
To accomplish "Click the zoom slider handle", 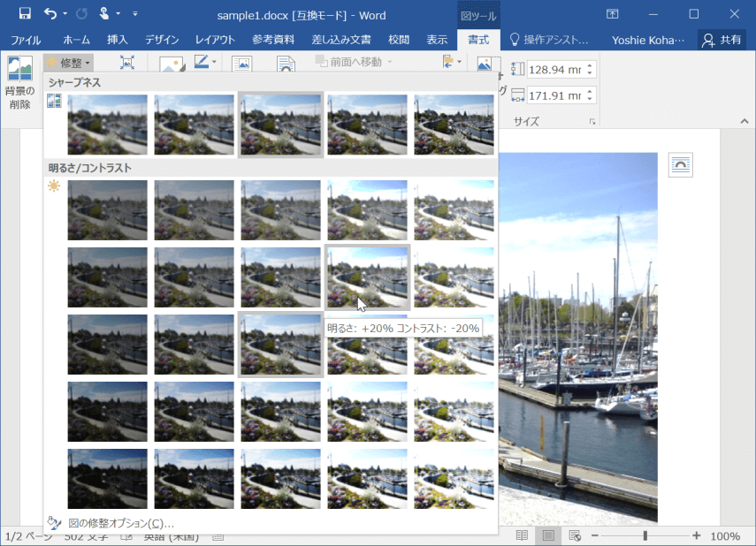I will click(645, 535).
